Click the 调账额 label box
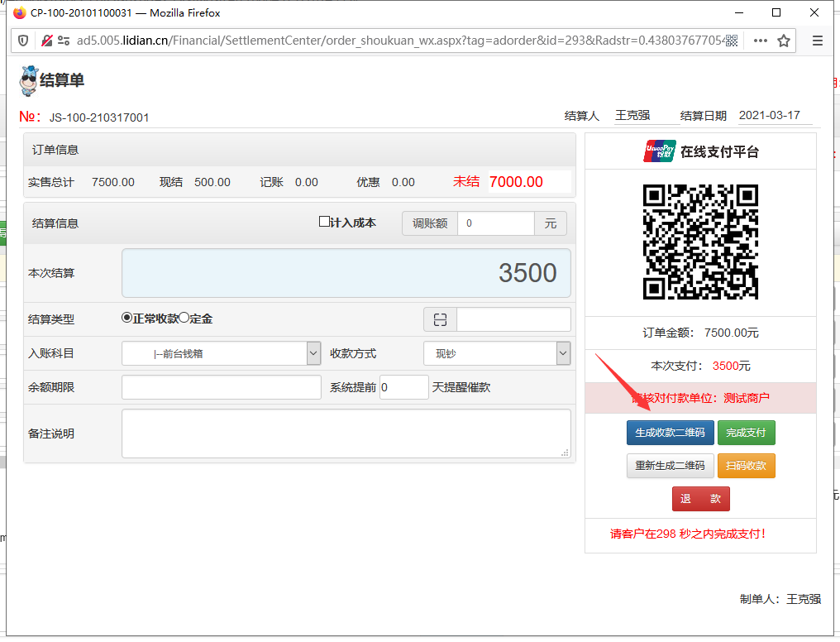The width and height of the screenshot is (840, 642). [x=430, y=223]
